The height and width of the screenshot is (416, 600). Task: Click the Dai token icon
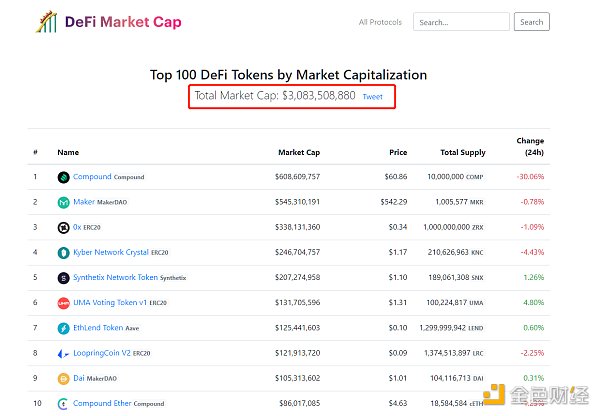pos(64,379)
